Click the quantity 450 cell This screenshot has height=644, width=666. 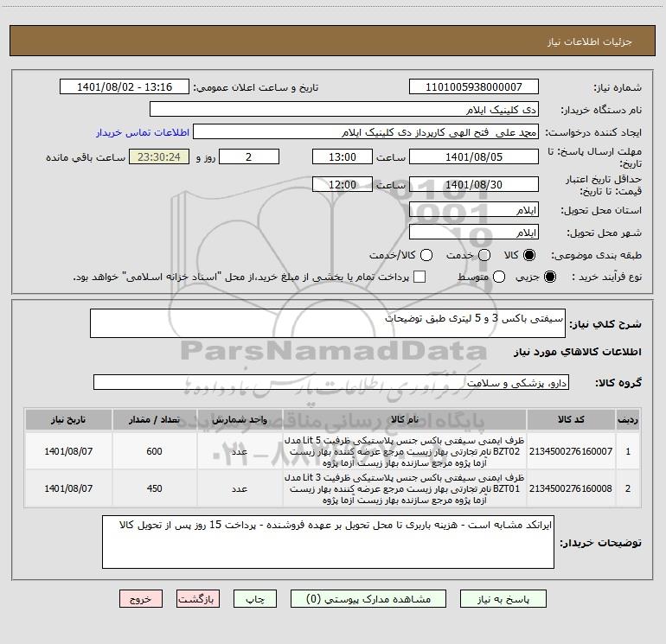click(x=154, y=488)
